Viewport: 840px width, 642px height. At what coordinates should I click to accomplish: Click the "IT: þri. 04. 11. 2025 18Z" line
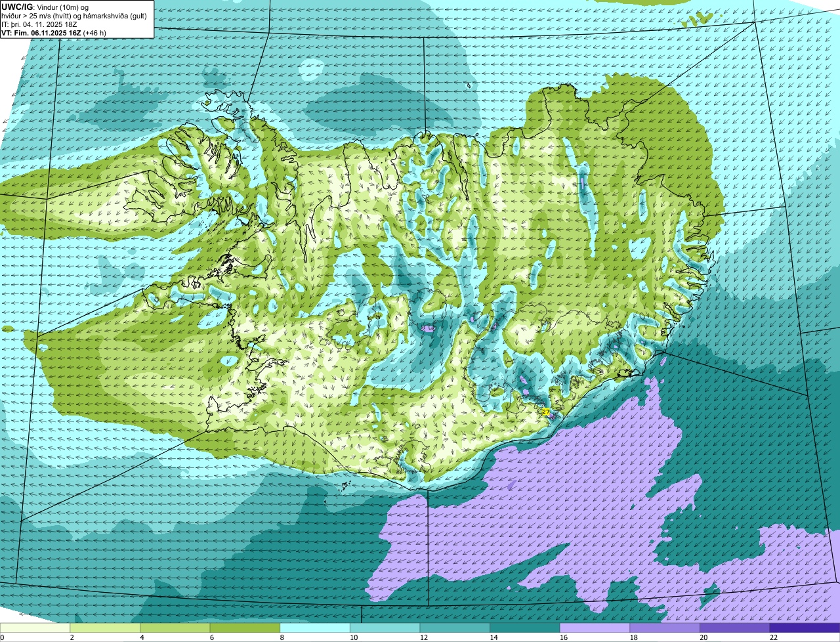[x=41, y=24]
